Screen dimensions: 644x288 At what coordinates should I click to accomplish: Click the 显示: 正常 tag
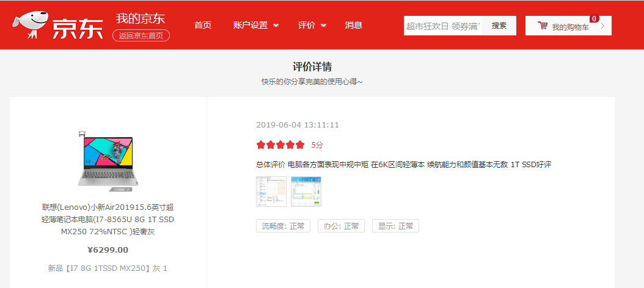[395, 226]
